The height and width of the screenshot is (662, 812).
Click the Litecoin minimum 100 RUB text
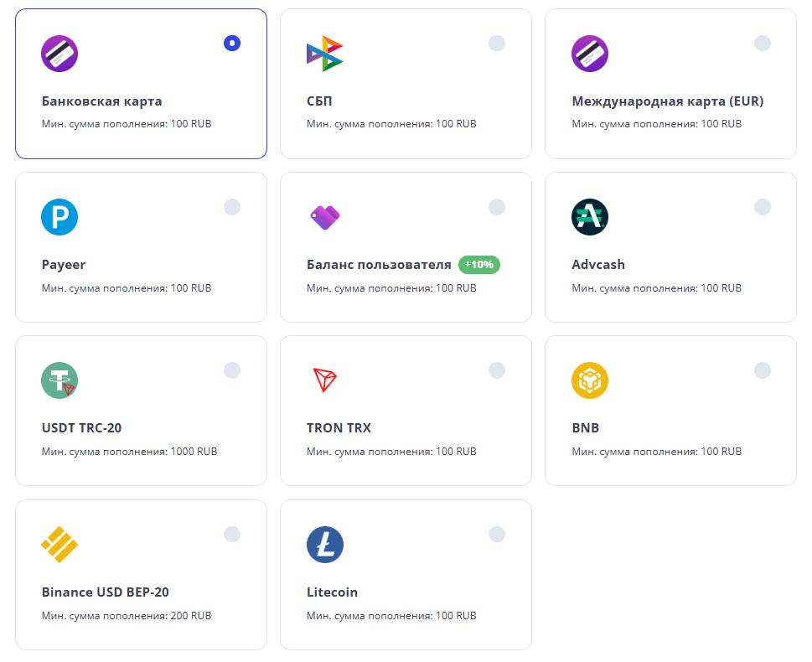click(x=391, y=616)
